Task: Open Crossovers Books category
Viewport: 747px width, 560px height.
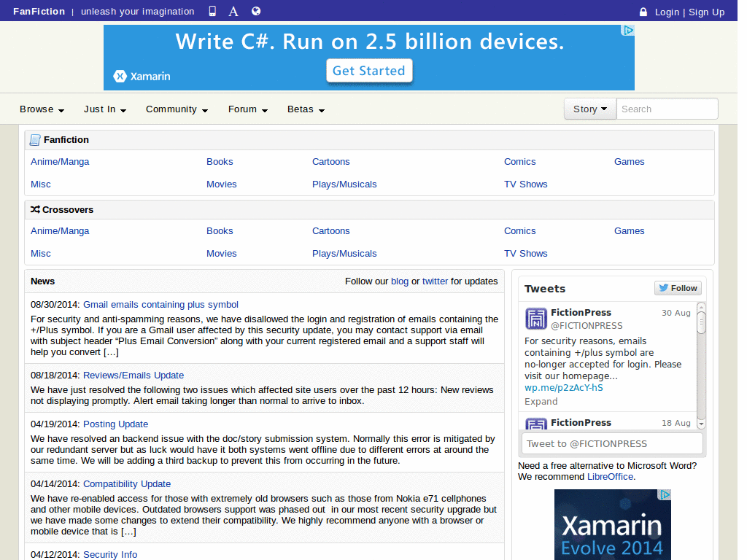Action: [220, 230]
